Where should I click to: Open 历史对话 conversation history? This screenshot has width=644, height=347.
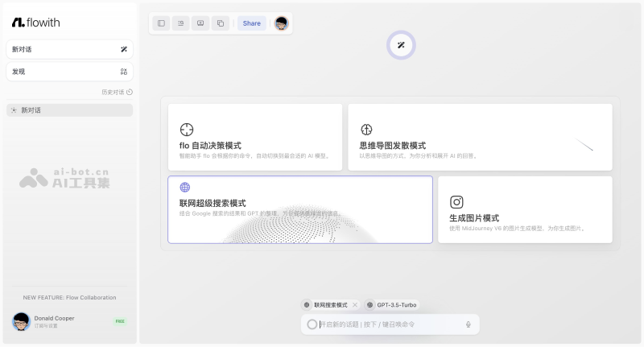click(117, 93)
